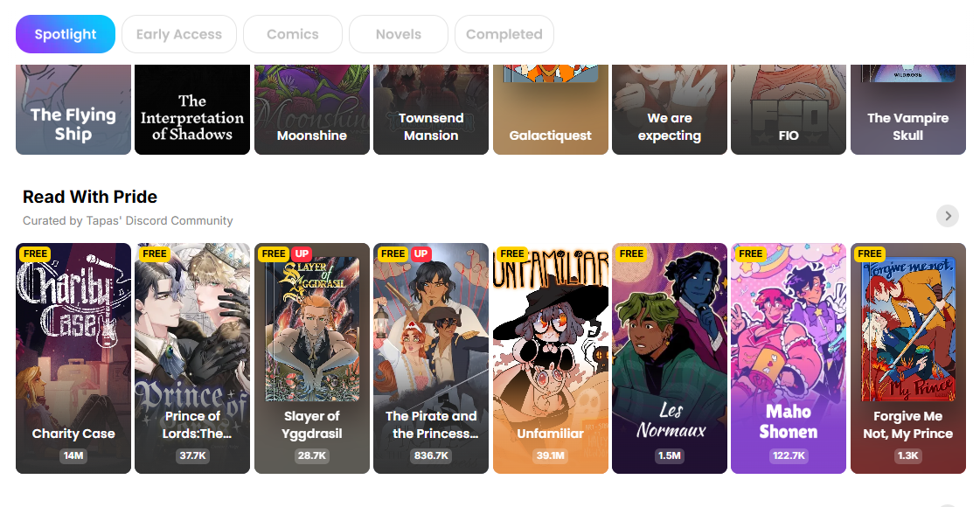980x507 pixels.
Task: Click the 1.5M views badge on Les Normaux
Action: [x=670, y=455]
